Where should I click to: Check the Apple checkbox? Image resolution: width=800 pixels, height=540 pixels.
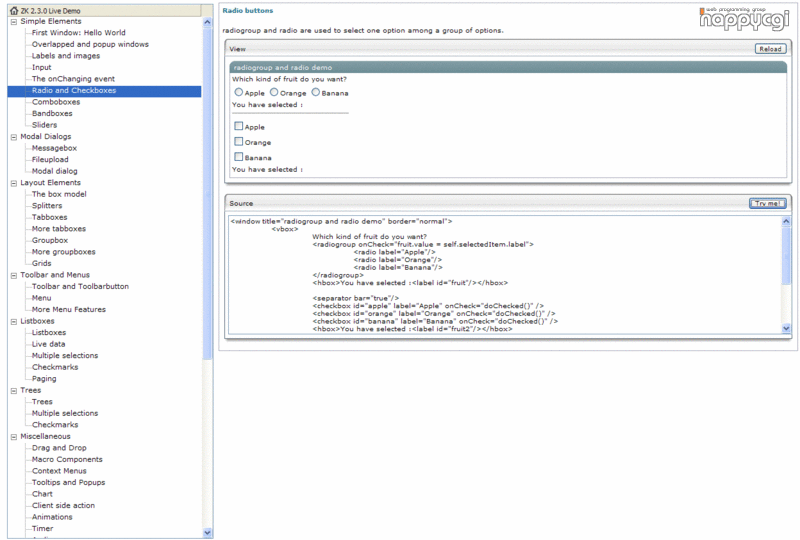pyautogui.click(x=238, y=126)
